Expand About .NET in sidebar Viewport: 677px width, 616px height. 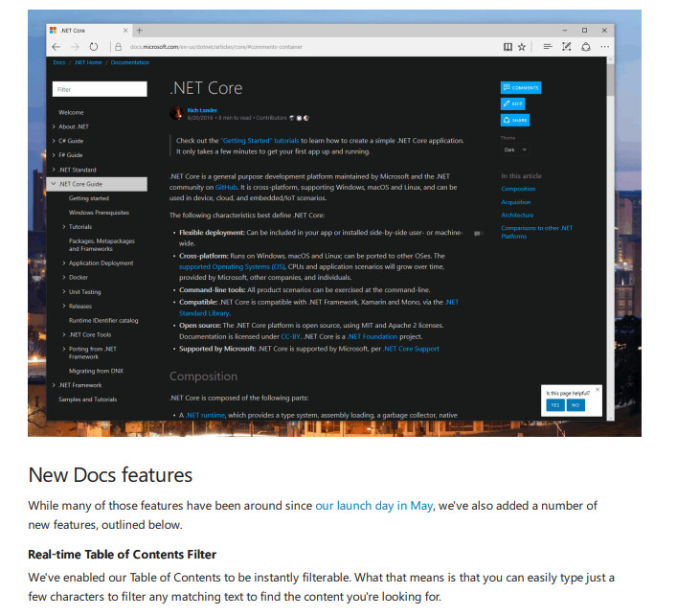pyautogui.click(x=54, y=126)
